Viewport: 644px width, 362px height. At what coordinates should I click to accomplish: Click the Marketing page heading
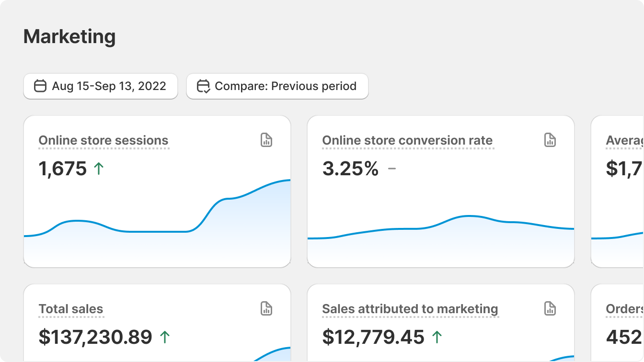click(x=69, y=36)
